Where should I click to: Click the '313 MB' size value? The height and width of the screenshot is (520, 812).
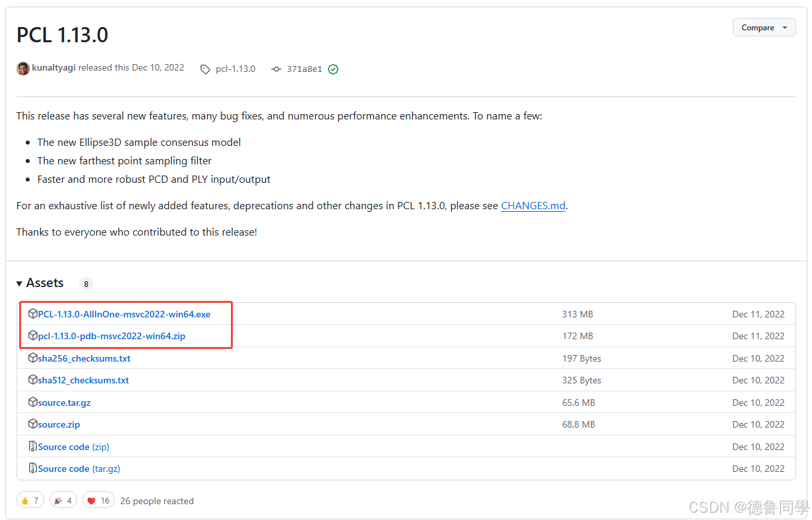tap(578, 314)
